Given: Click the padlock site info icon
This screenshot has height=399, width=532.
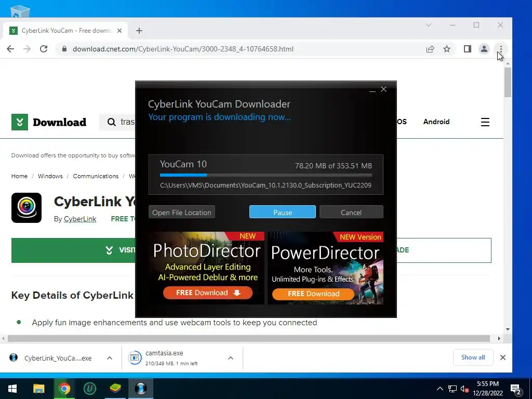Looking at the screenshot, I should coord(64,49).
